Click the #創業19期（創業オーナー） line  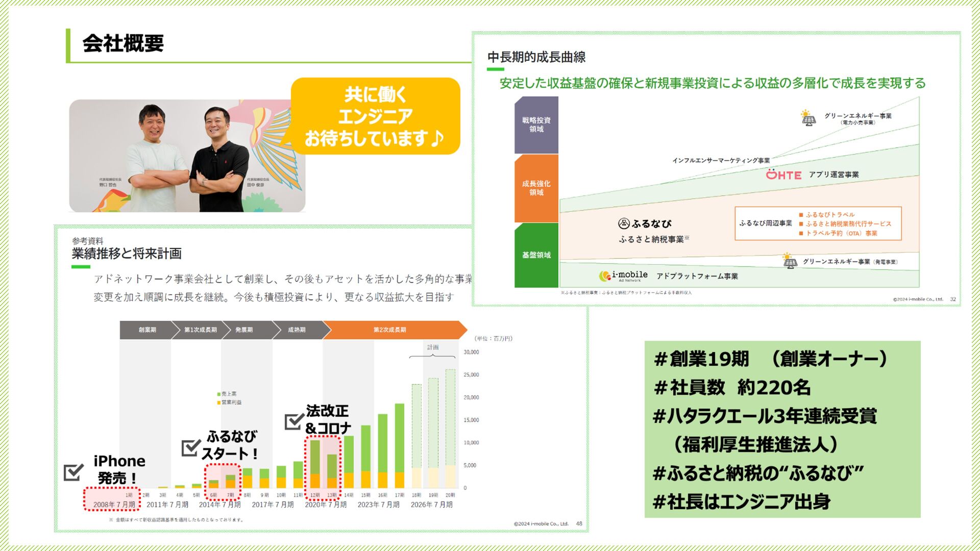point(771,359)
